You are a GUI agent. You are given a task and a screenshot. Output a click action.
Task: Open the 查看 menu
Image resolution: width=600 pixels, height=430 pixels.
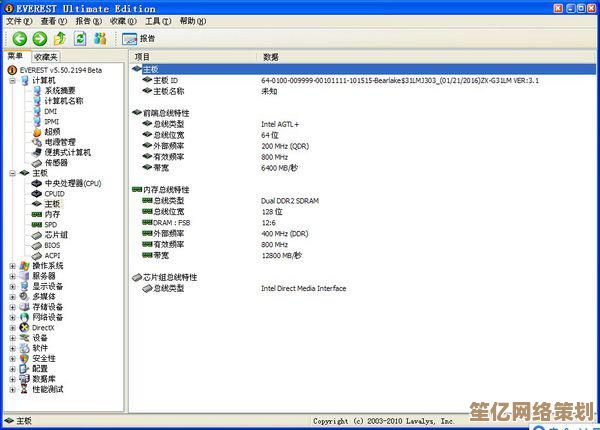coord(54,21)
